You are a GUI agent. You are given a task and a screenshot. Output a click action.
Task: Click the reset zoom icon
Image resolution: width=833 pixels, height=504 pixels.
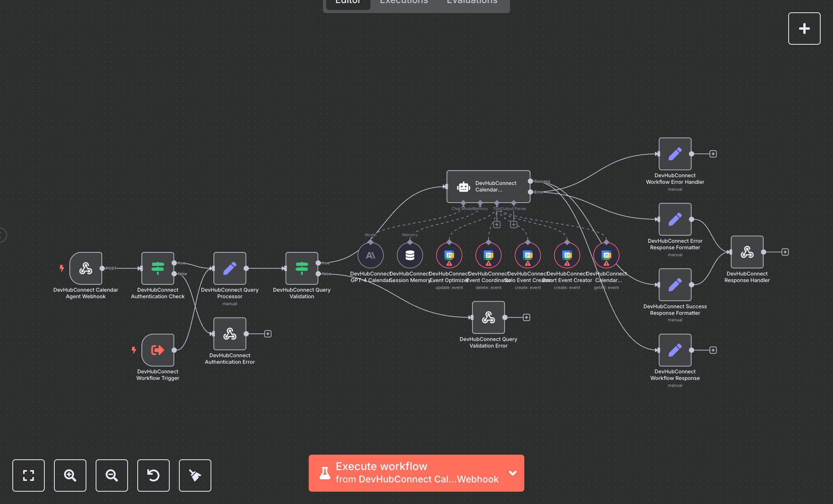153,475
